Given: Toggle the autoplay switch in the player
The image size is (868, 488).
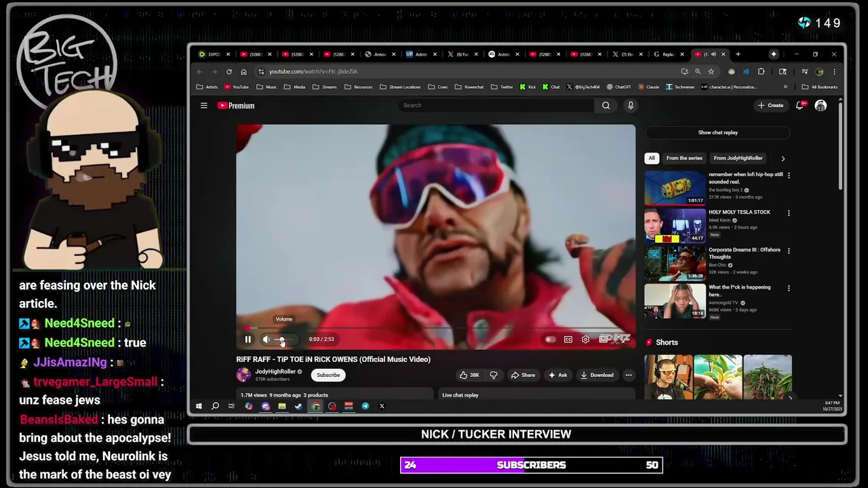Looking at the screenshot, I should [550, 340].
